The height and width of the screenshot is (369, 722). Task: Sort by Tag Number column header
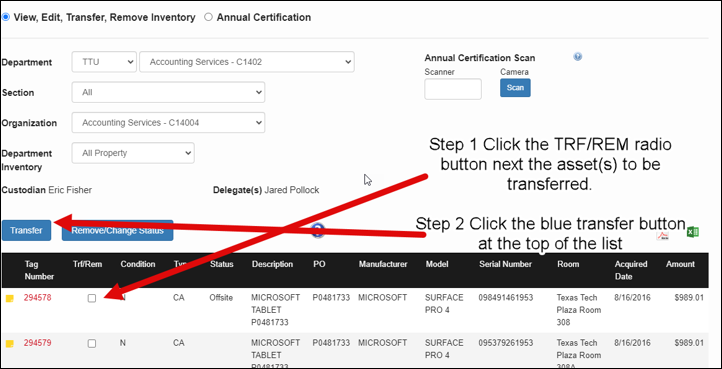pyautogui.click(x=39, y=270)
